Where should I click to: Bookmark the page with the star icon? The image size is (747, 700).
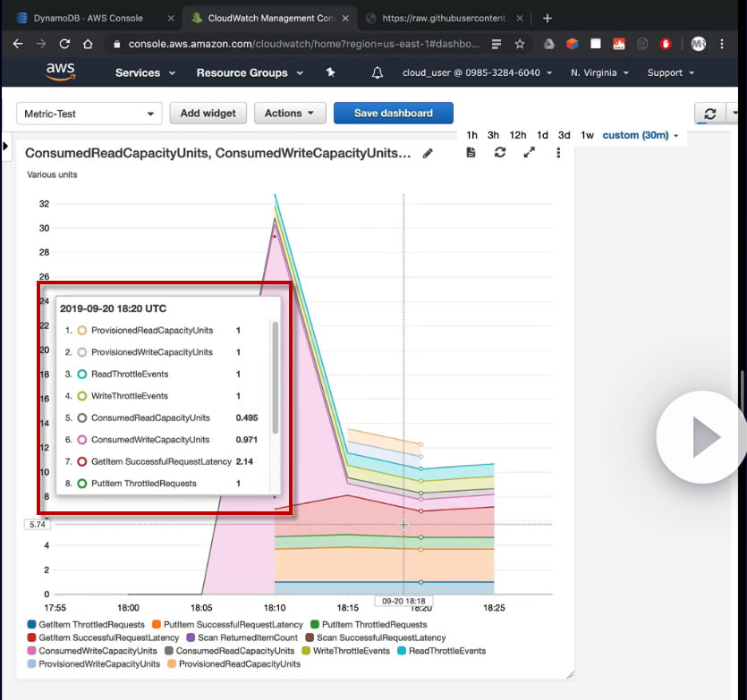[520, 43]
